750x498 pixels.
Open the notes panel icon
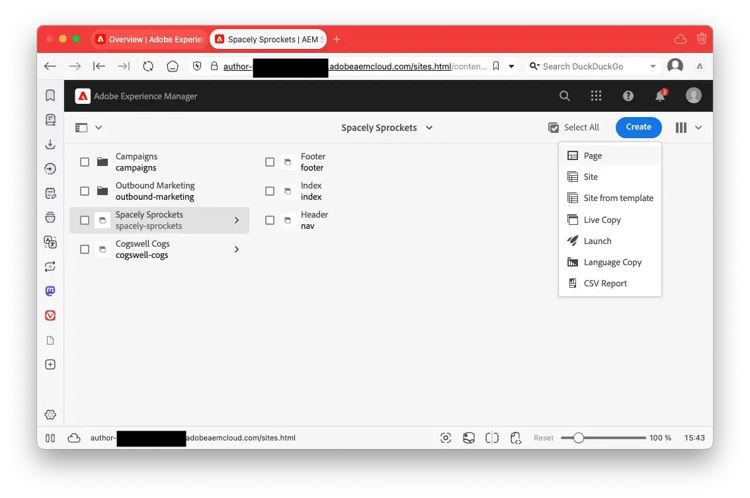(x=50, y=193)
